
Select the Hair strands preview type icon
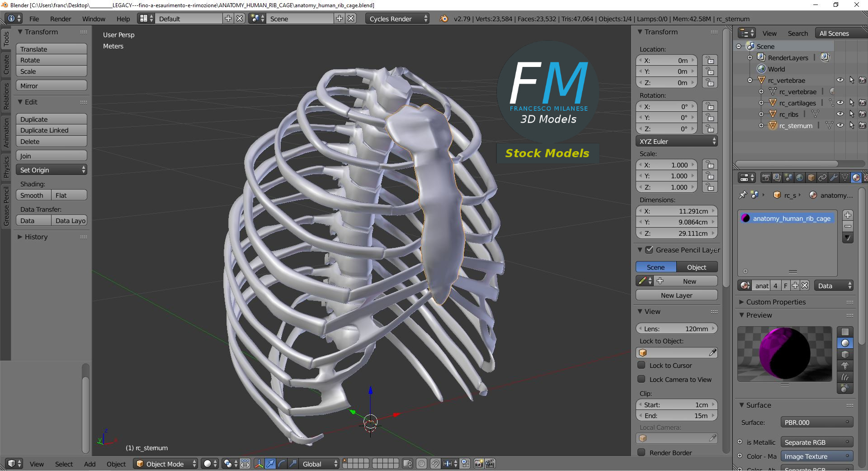point(845,377)
